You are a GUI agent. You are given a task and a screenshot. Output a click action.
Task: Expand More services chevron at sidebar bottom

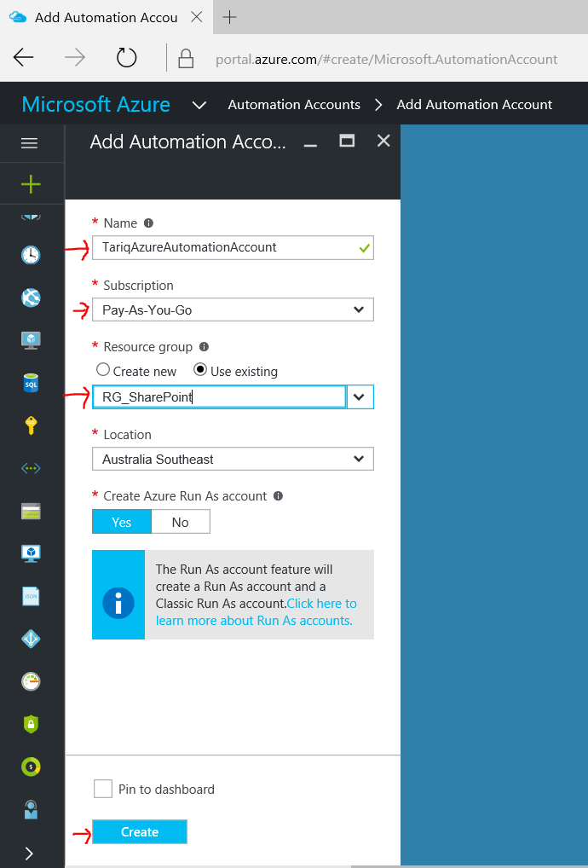29,854
